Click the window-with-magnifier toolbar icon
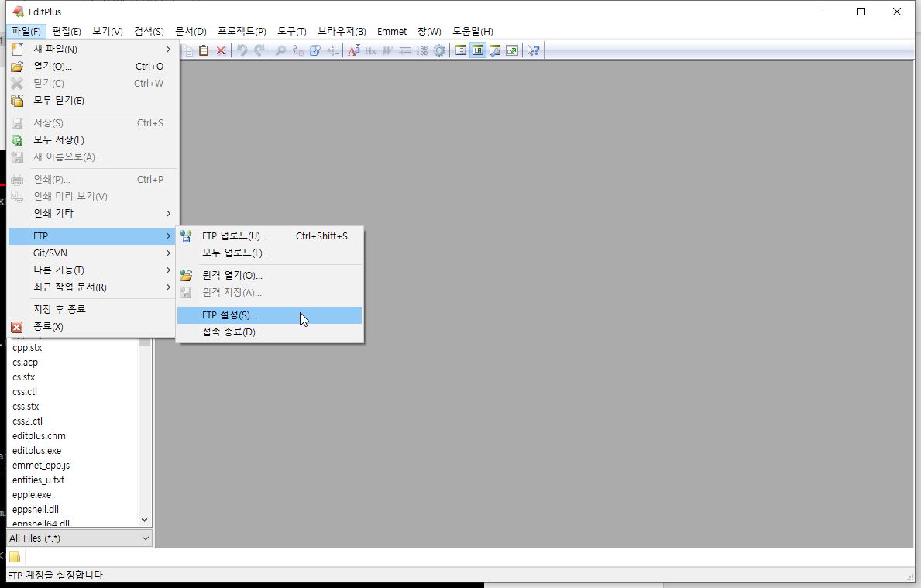This screenshot has width=921, height=588. tap(495, 50)
